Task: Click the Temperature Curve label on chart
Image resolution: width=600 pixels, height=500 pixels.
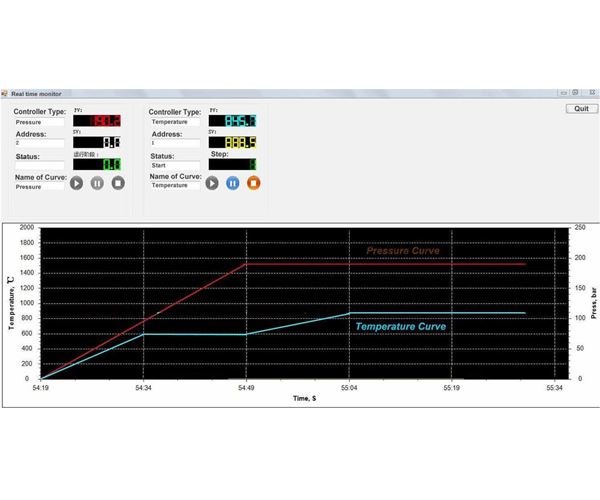Action: pos(401,326)
